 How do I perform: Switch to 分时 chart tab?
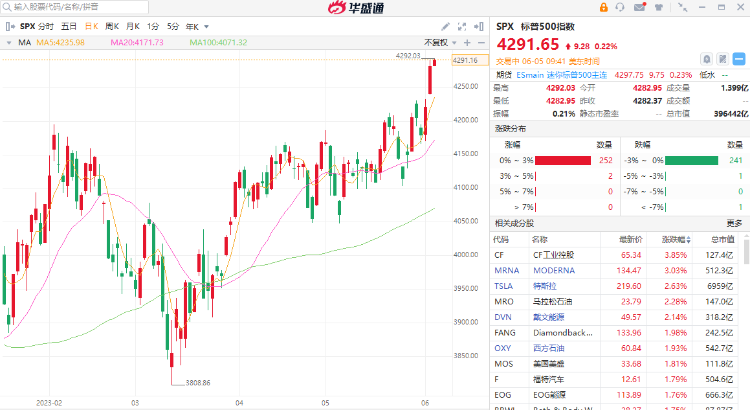pyautogui.click(x=46, y=27)
